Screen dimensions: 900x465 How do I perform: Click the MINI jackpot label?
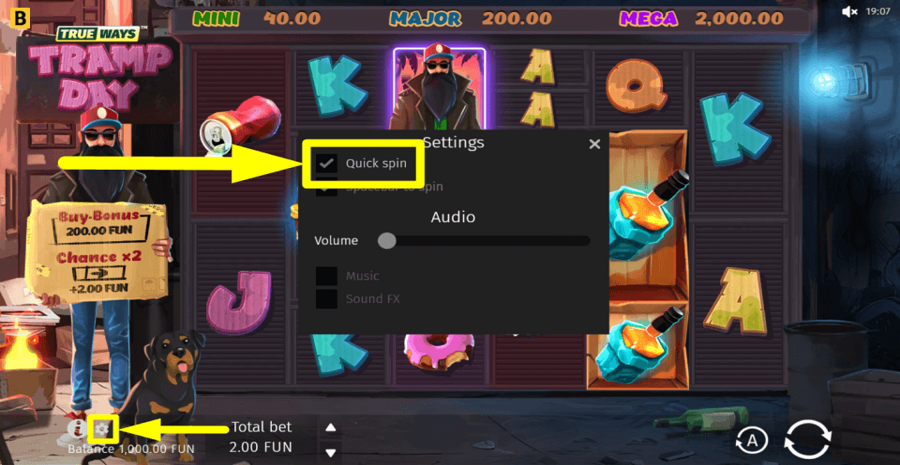218,18
